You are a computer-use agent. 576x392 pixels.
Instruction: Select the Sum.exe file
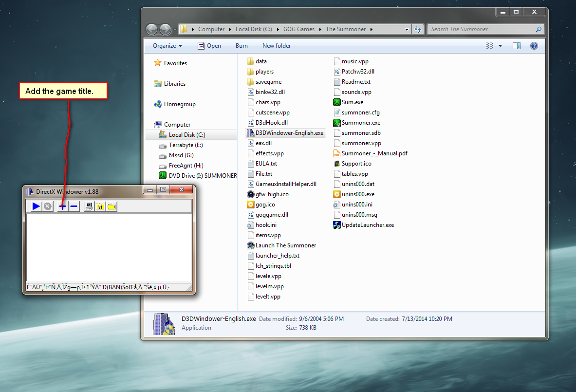pyautogui.click(x=348, y=102)
